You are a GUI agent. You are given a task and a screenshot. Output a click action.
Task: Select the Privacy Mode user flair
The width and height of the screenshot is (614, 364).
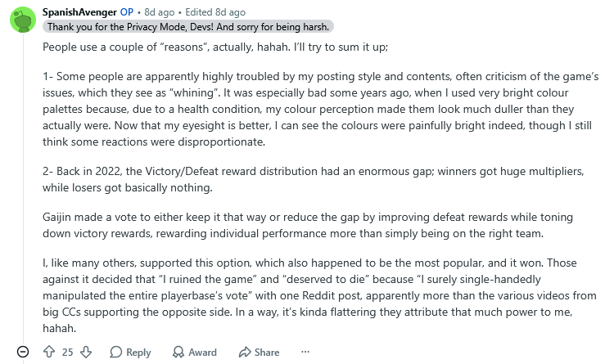coord(188,27)
